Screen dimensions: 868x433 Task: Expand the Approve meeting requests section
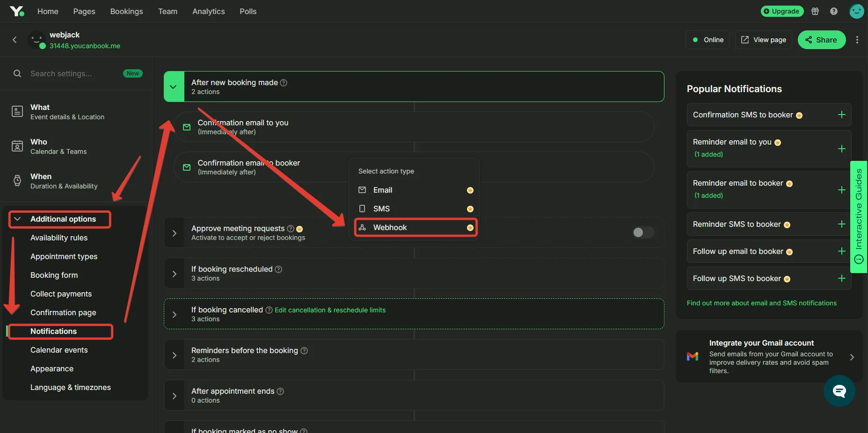click(x=174, y=233)
